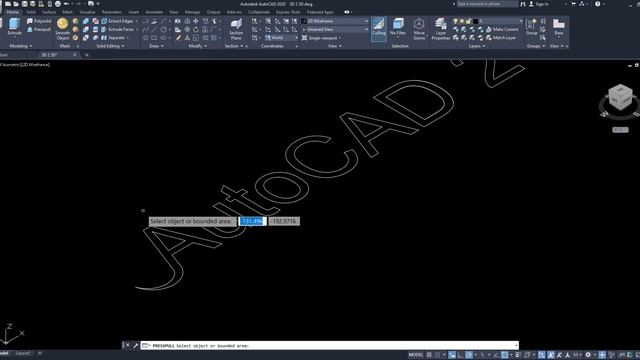Screen dimensions: 640x360
Task: Click the Plot printer icon
Action: 58,4
